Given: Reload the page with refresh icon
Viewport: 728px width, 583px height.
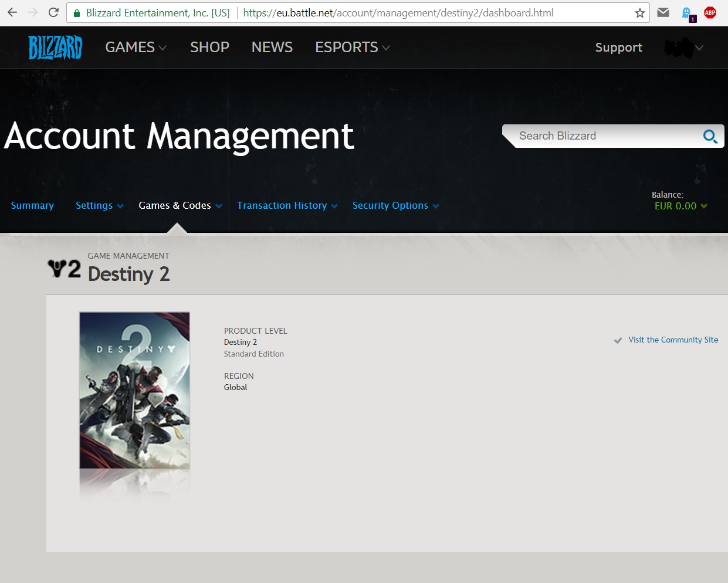Looking at the screenshot, I should tap(53, 12).
